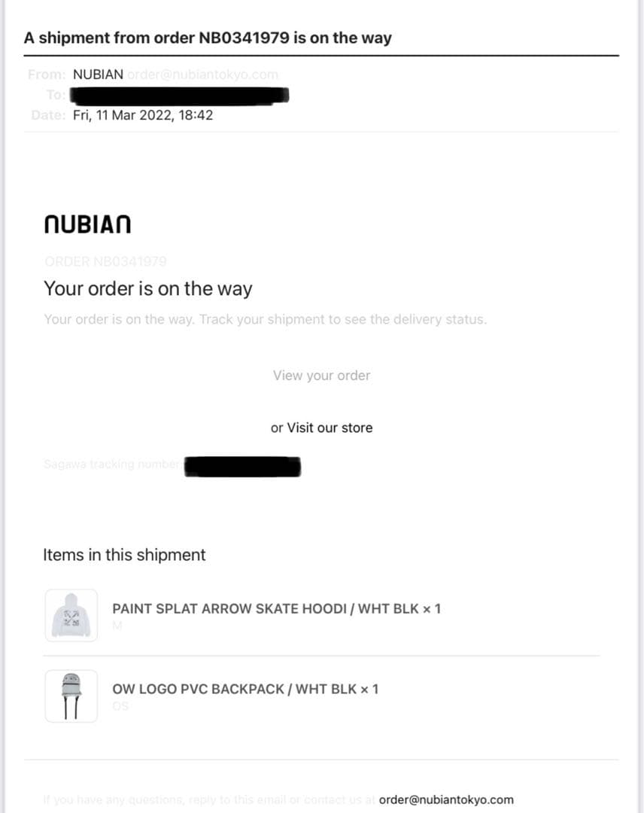Click the order@nubiantokyo.com contact link in footer
Image resolution: width=644 pixels, height=813 pixels.
pyautogui.click(x=446, y=799)
